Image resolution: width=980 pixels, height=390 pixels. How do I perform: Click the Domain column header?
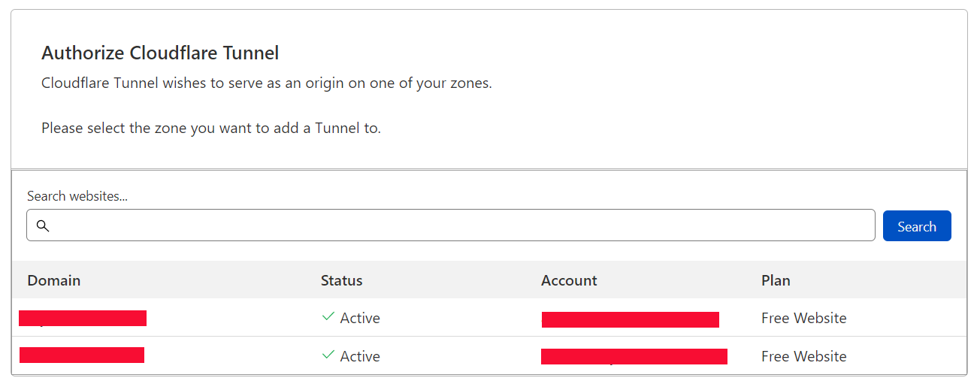pos(54,280)
